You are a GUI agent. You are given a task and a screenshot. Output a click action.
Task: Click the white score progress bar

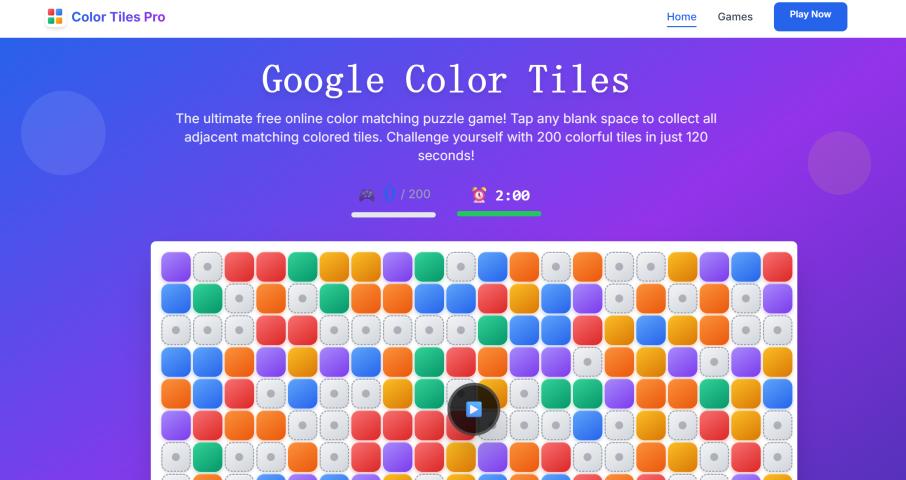(393, 213)
